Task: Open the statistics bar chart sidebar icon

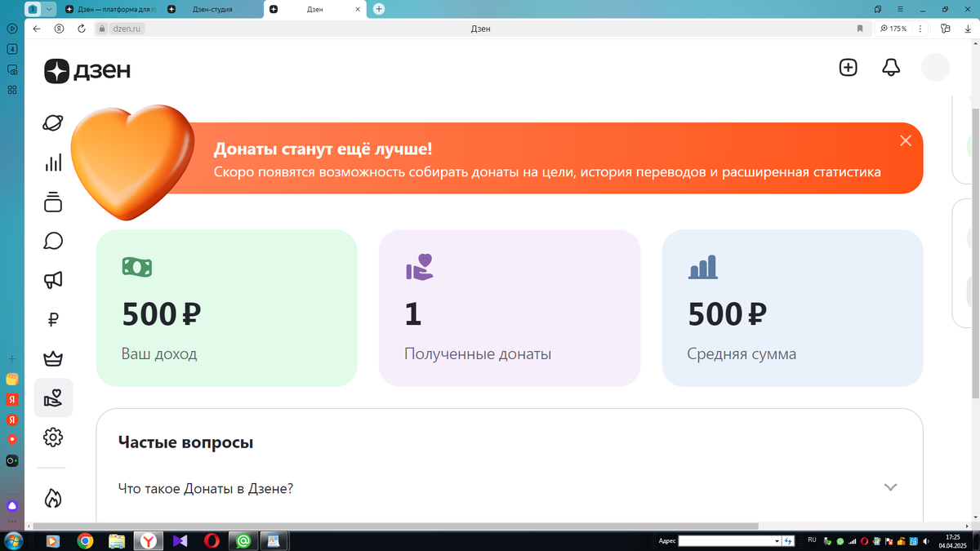Action: coord(53,162)
